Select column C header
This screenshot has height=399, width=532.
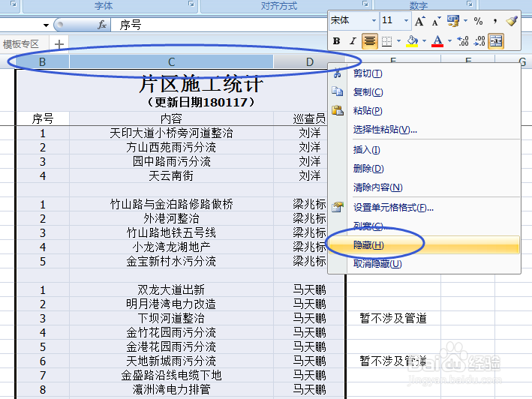[171, 62]
